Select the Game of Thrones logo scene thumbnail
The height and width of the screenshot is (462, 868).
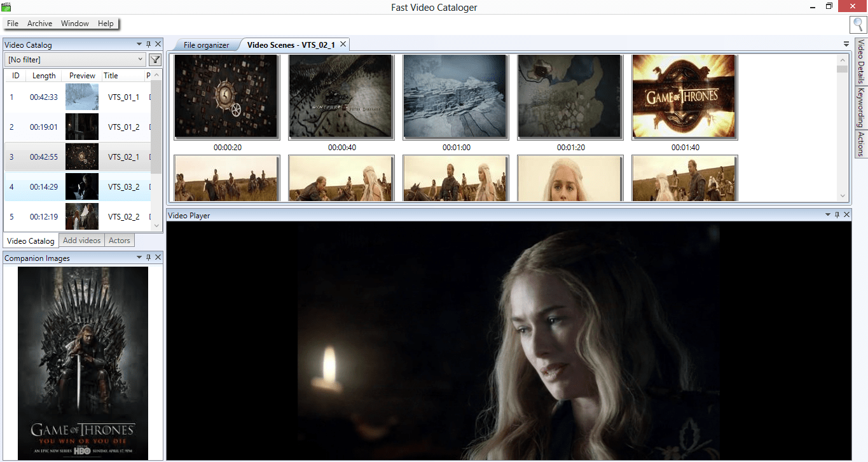pos(685,97)
